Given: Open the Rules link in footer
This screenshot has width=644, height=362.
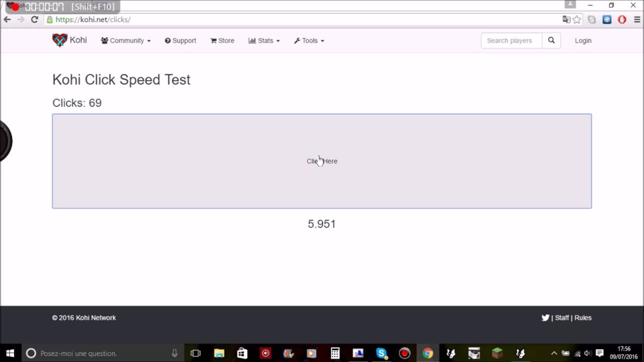Looking at the screenshot, I should coord(583,318).
